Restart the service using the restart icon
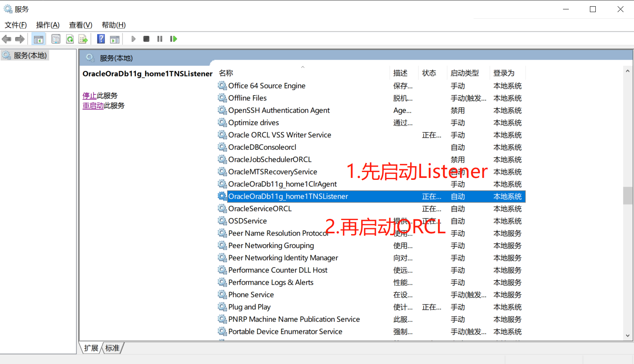Screen dimensions: 634x364 point(173,39)
